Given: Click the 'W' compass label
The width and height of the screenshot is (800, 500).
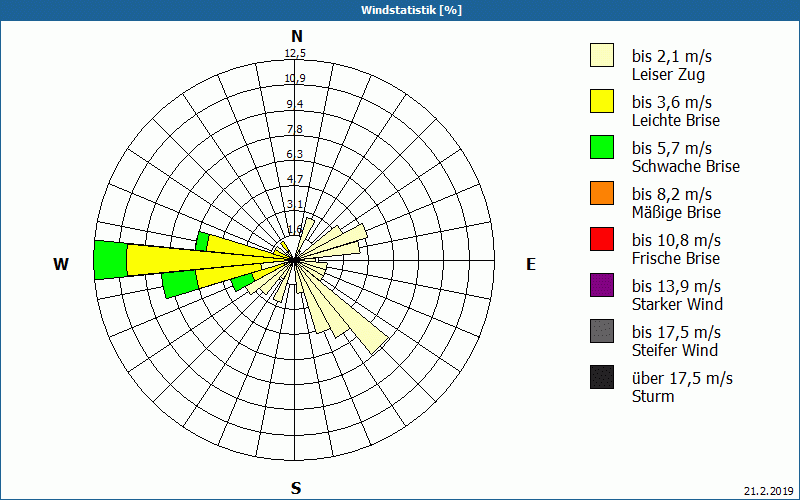Looking at the screenshot, I should [61, 264].
